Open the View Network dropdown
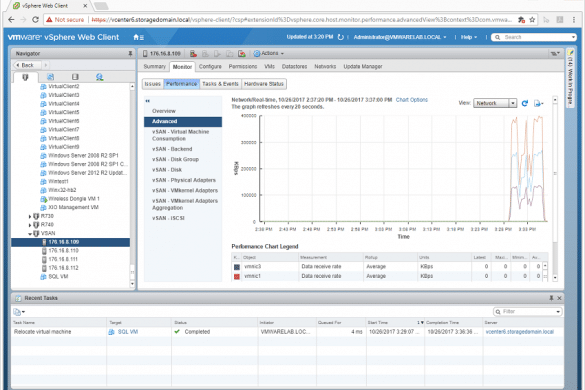 pos(495,103)
